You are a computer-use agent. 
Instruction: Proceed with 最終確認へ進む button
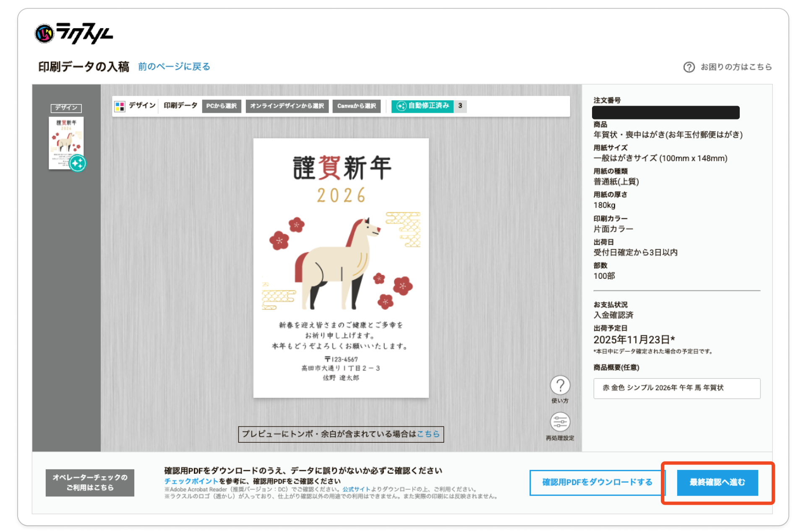717,483
